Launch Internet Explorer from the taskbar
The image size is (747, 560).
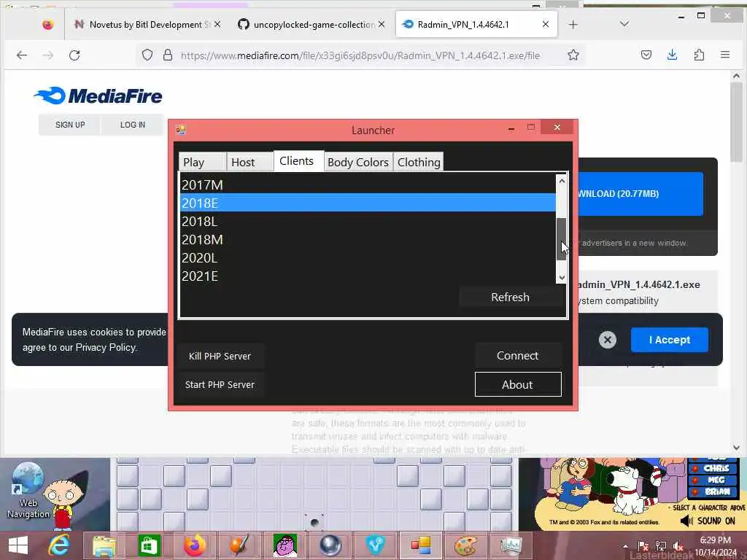coord(59,545)
